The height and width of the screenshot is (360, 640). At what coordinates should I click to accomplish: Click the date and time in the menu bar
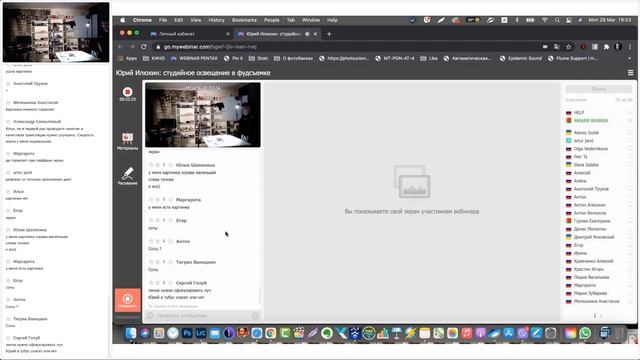[x=610, y=20]
